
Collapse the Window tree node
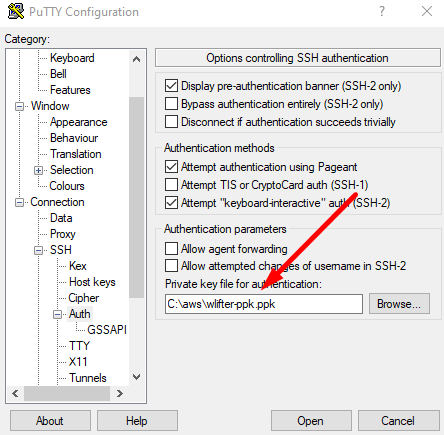pyautogui.click(x=20, y=106)
